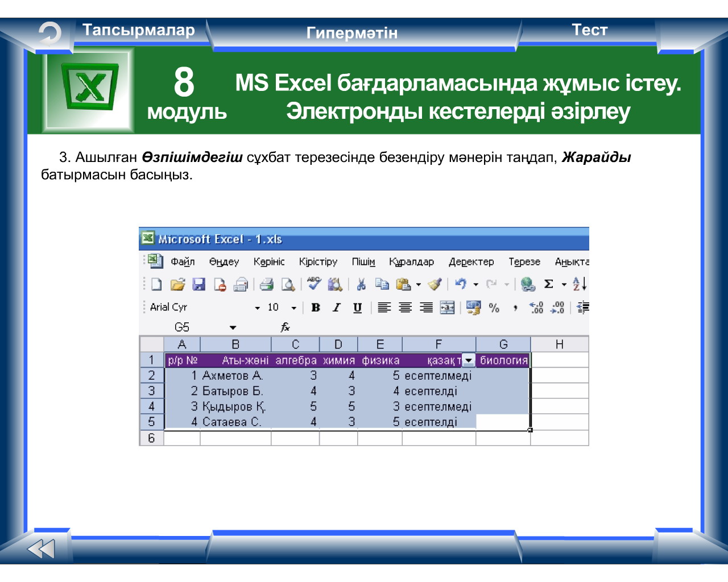The image size is (728, 582).
Task: Insert hyperlink with the globe icon
Action: point(528,284)
